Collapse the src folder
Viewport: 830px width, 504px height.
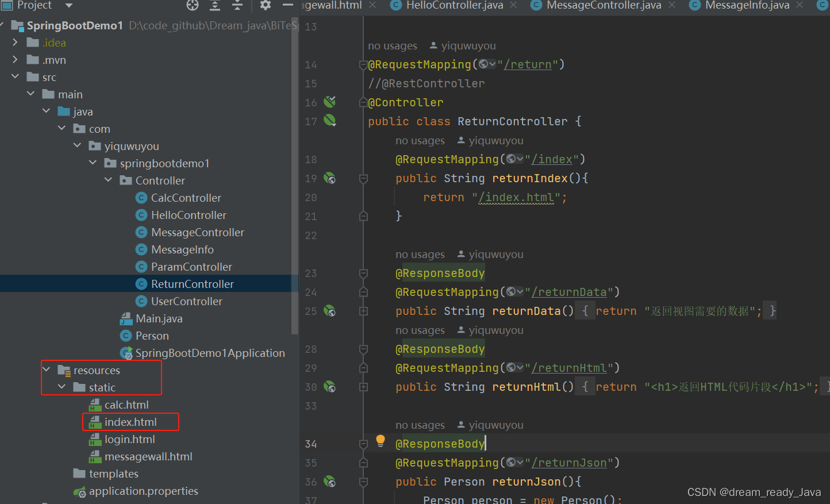coord(15,76)
